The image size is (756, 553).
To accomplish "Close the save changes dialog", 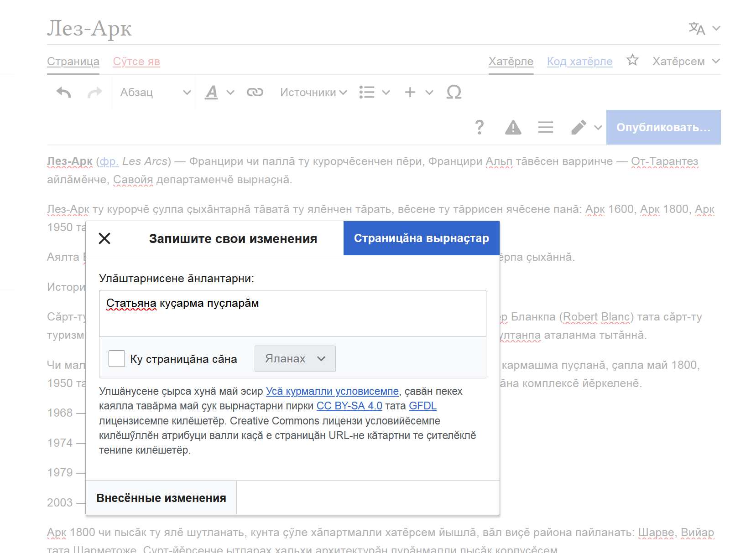I will tap(104, 238).
